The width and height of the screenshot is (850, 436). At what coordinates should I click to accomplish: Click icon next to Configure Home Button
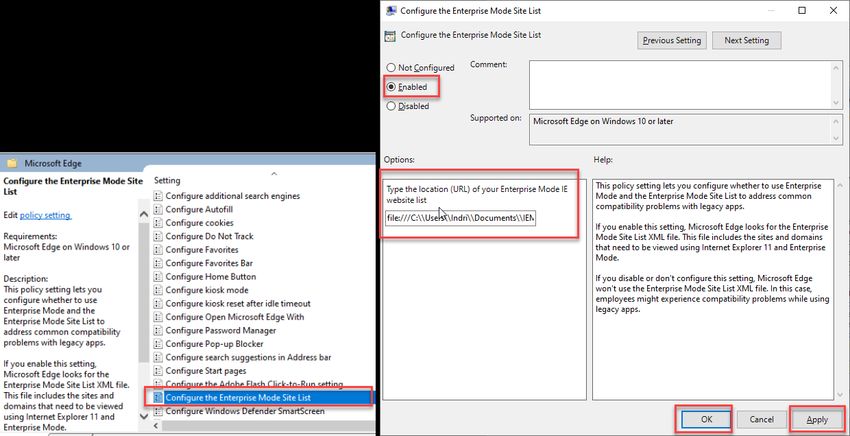coord(158,277)
